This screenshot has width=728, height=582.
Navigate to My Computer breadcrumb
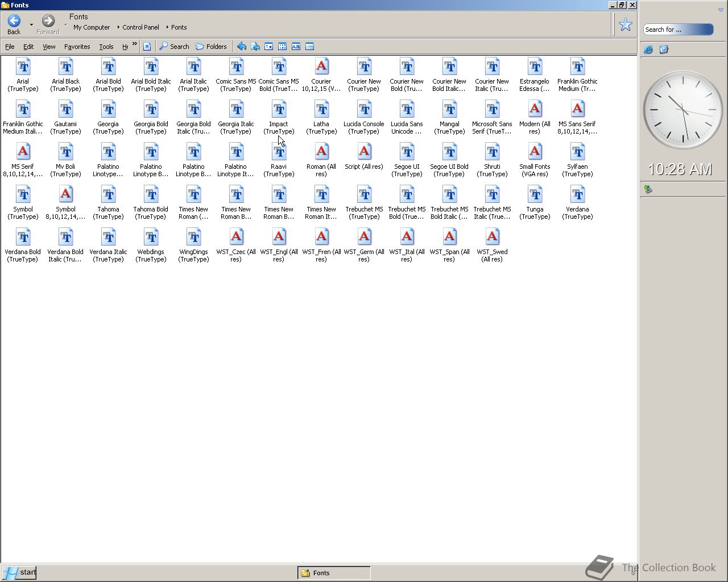[92, 27]
